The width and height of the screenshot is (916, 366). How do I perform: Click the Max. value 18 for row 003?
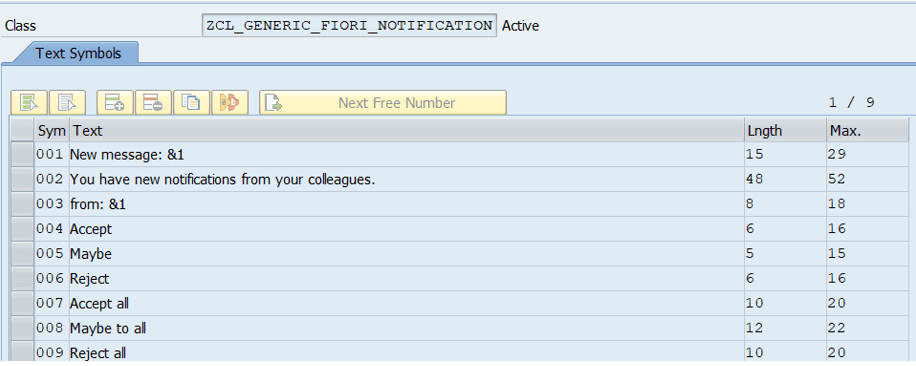tap(837, 205)
